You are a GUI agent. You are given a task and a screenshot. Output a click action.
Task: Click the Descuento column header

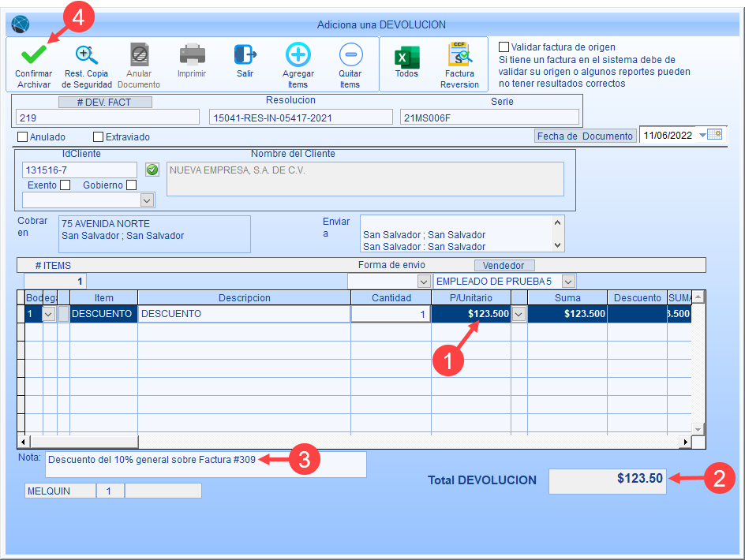click(637, 298)
